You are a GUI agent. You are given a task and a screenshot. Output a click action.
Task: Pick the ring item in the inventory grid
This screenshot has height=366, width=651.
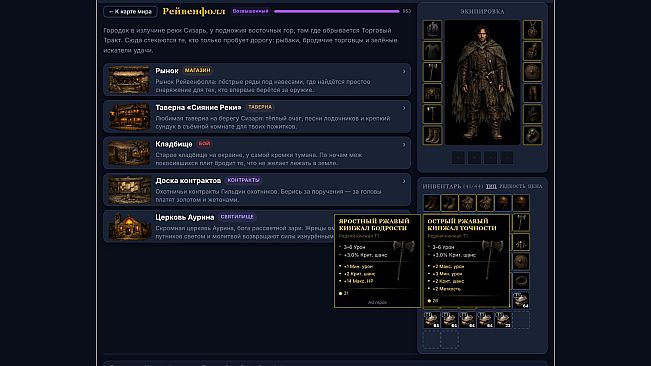coord(521,281)
